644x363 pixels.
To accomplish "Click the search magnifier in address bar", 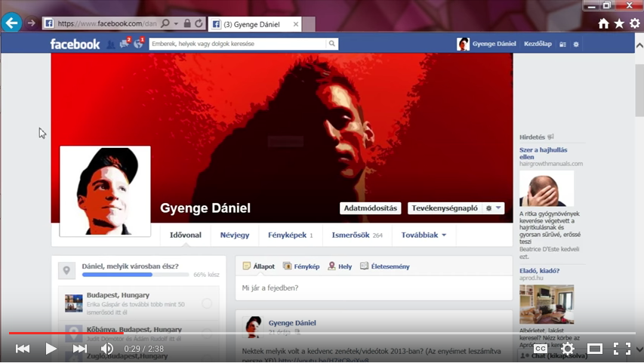I will coord(165,23).
